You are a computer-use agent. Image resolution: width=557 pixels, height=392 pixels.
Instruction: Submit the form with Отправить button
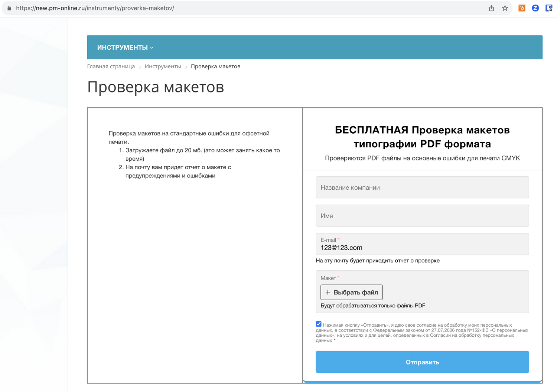422,362
